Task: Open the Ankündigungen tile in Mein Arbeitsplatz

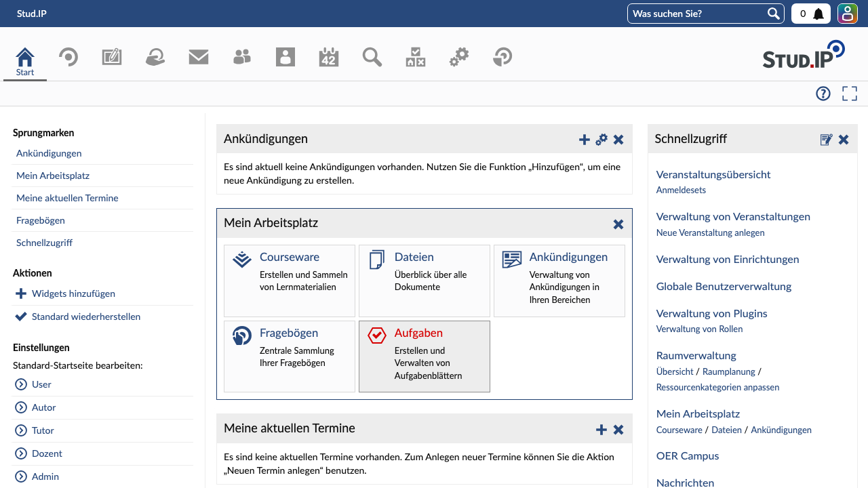Action: [x=559, y=281]
